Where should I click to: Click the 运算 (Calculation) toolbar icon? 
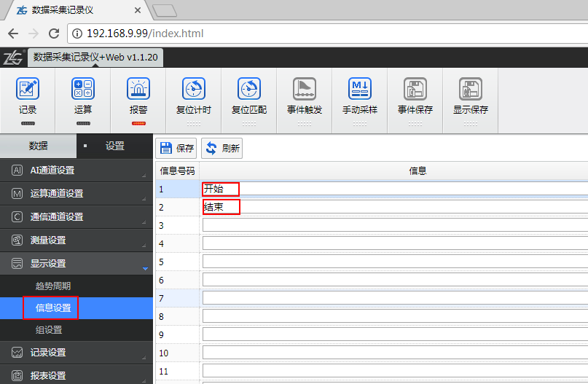point(83,89)
